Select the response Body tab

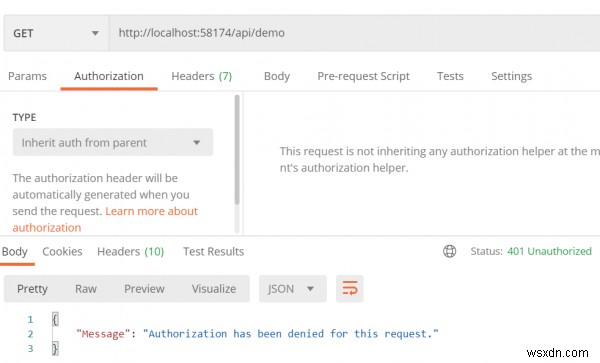pyautogui.click(x=15, y=251)
